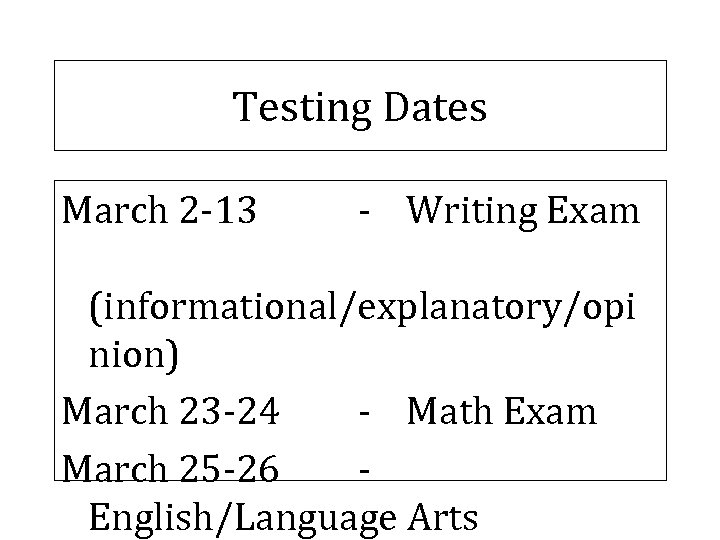Click the dash before "Writing Exam"
This screenshot has height=540, width=720.
(x=368, y=211)
